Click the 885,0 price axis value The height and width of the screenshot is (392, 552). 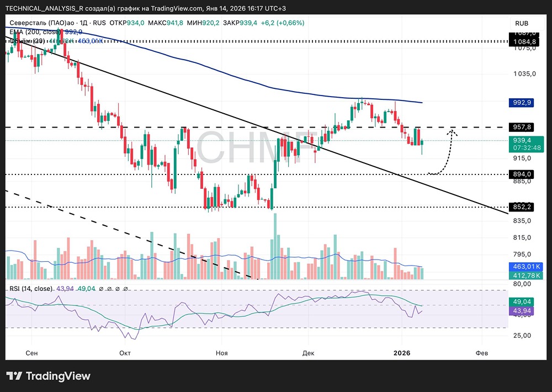(x=522, y=182)
